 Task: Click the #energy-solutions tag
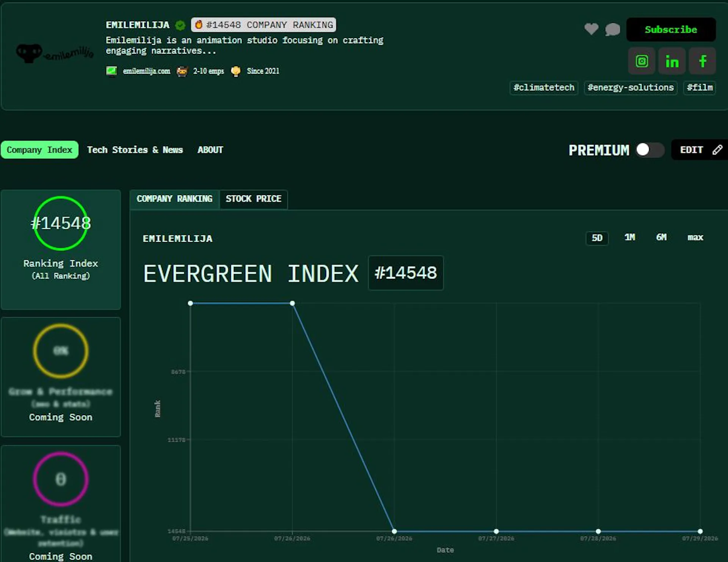(x=631, y=88)
